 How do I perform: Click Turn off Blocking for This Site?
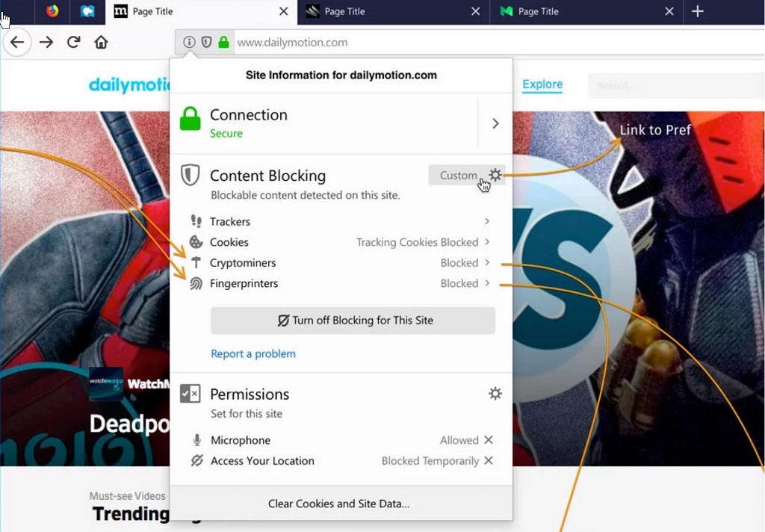(353, 321)
